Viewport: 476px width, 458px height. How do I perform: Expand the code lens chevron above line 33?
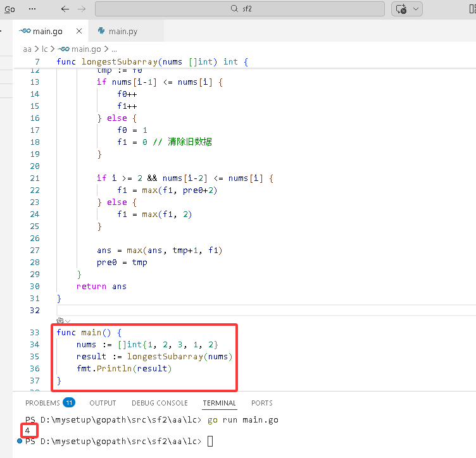pos(68,321)
